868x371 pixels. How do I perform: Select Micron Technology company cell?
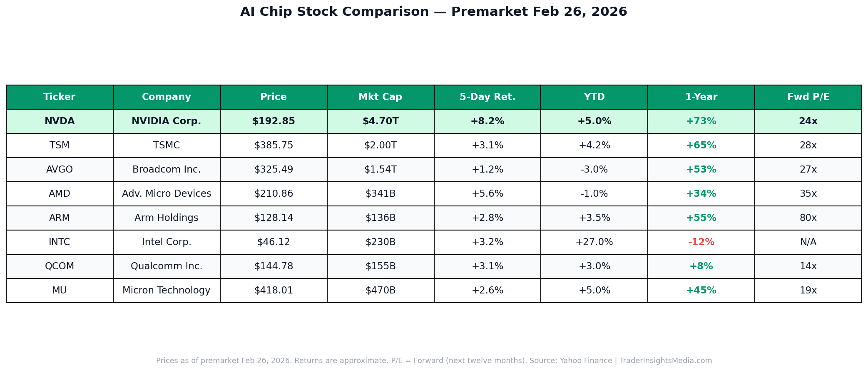(167, 291)
